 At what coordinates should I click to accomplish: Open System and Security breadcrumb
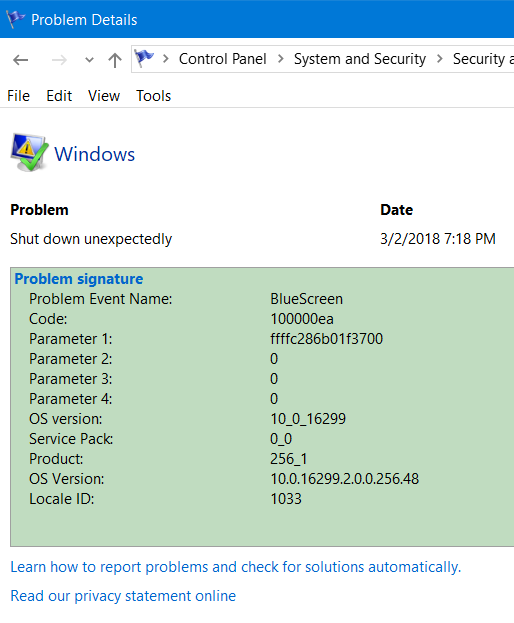(x=360, y=59)
